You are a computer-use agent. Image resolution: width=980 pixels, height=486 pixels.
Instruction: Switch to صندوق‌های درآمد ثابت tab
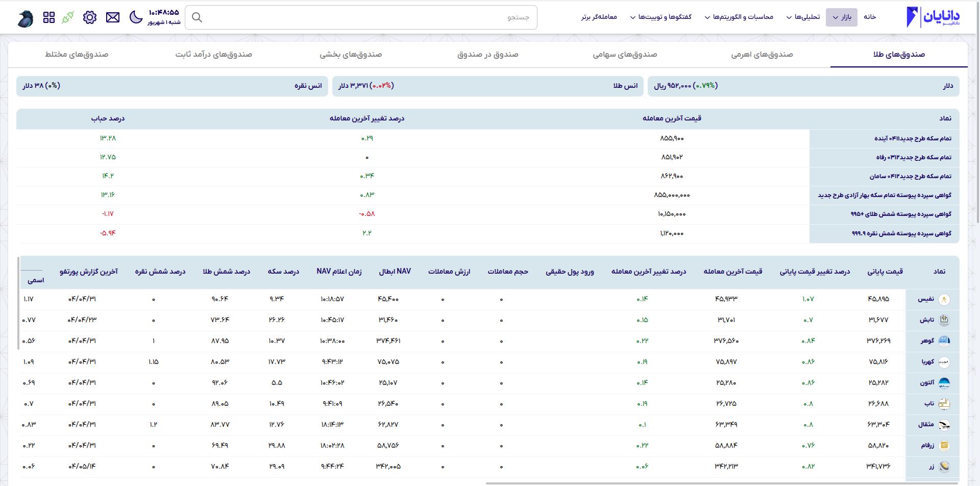[214, 55]
